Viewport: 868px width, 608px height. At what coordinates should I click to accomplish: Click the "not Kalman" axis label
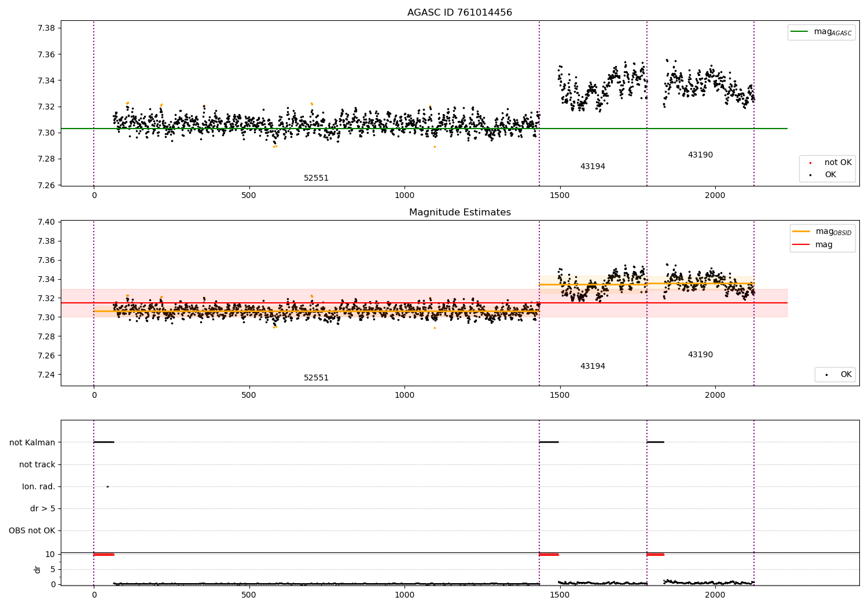[32, 442]
